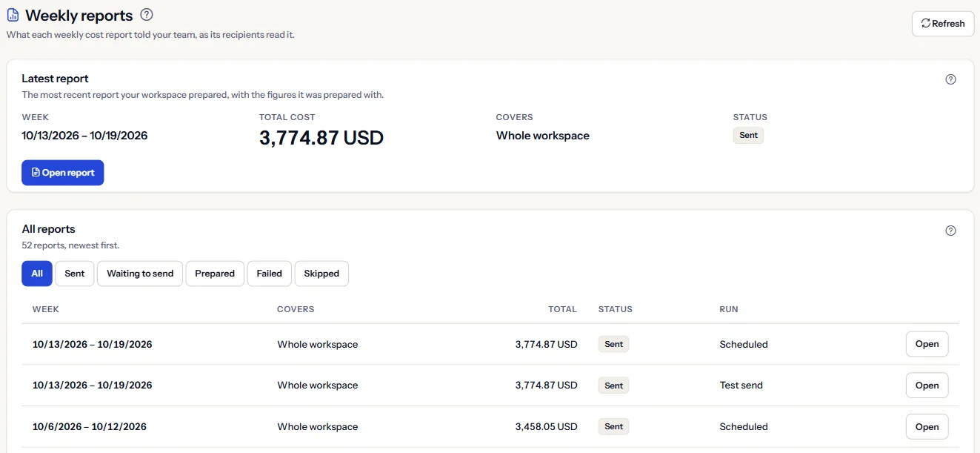Screen dimensions: 980x453
Task: Select the All filter tab
Action: tap(37, 274)
